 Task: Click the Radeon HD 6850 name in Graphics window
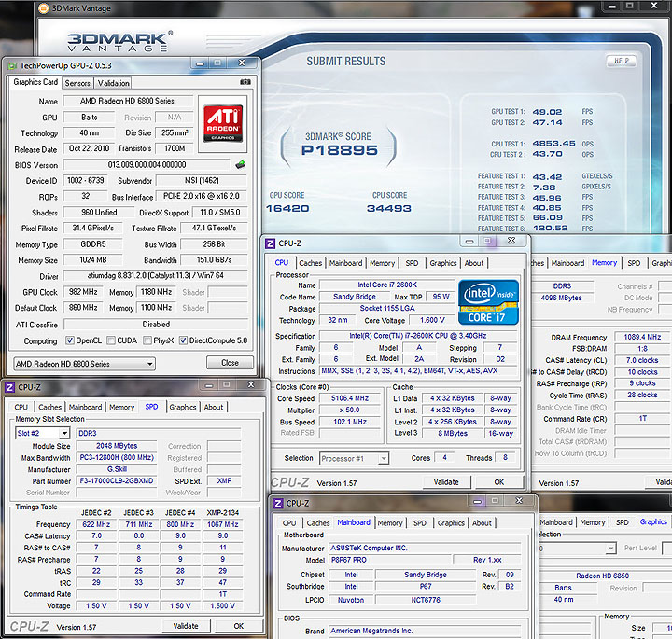pos(602,576)
